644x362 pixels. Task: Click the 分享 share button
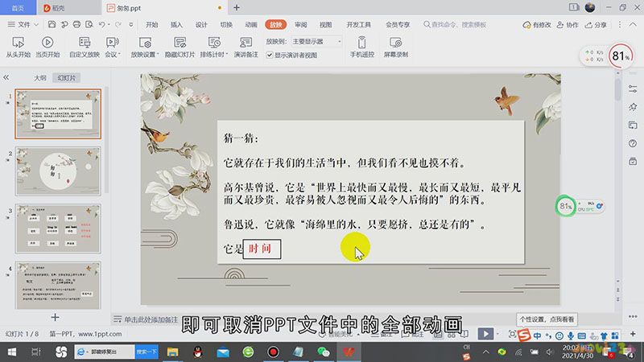click(596, 25)
